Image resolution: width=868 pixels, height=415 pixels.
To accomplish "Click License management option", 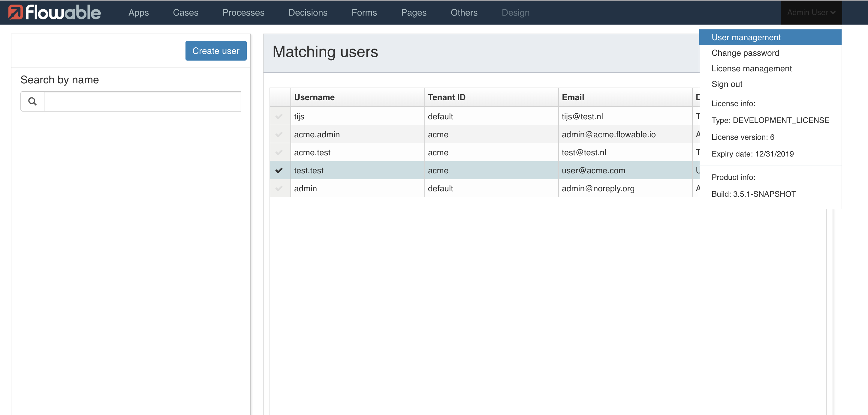I will 752,69.
